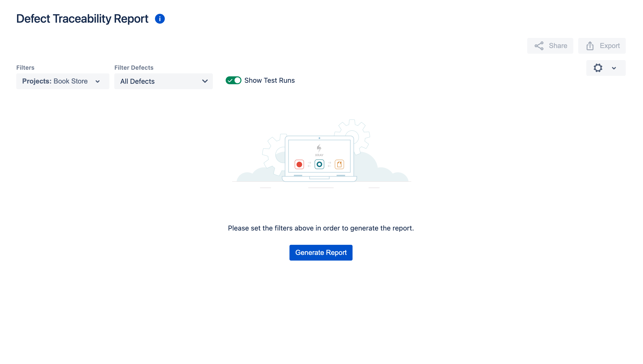Image resolution: width=643 pixels, height=364 pixels.
Task: Expand the All Defects dropdown
Action: click(164, 81)
